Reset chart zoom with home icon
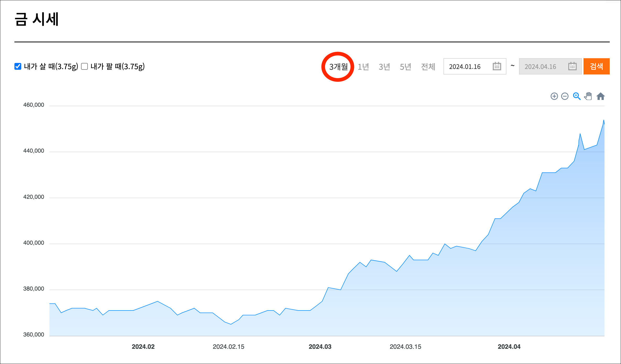 pos(601,96)
